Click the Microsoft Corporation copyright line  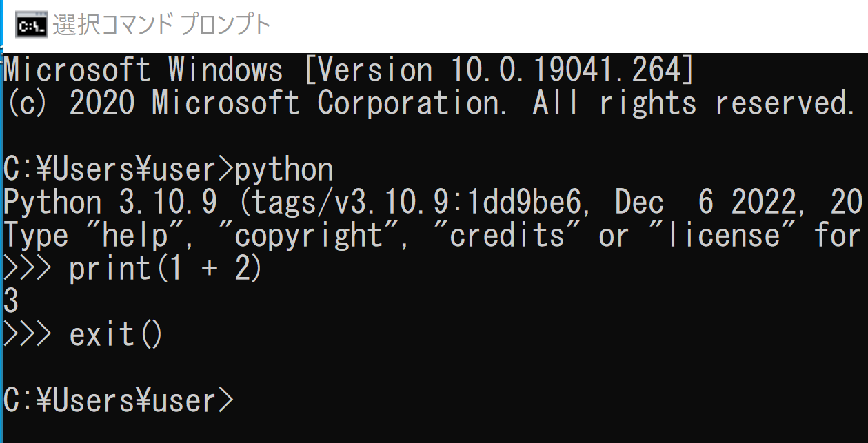tap(430, 103)
